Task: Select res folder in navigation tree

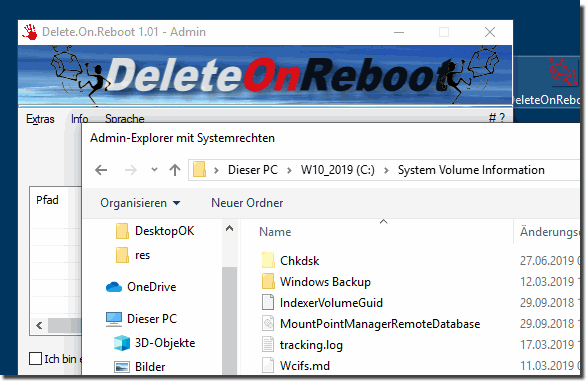Action: point(142,255)
